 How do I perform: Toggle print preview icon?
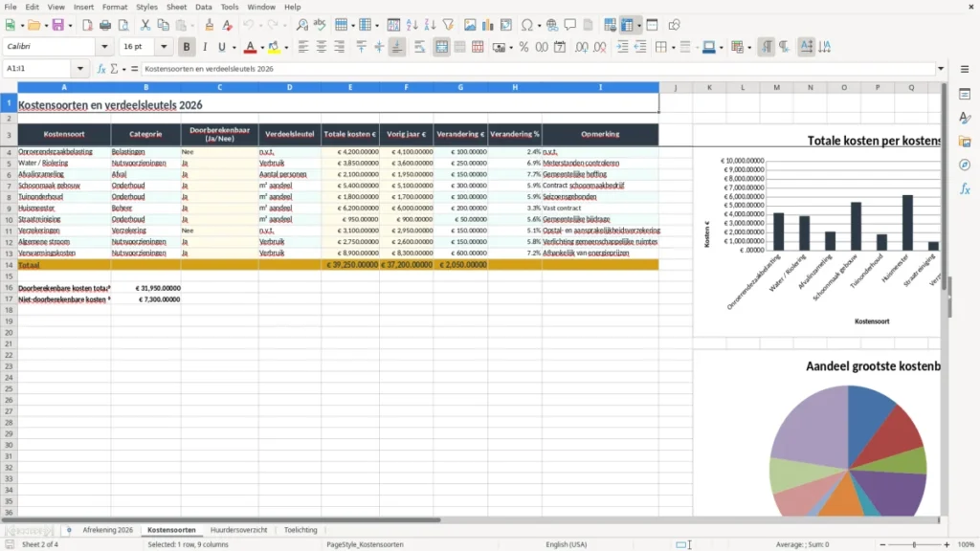coord(123,25)
